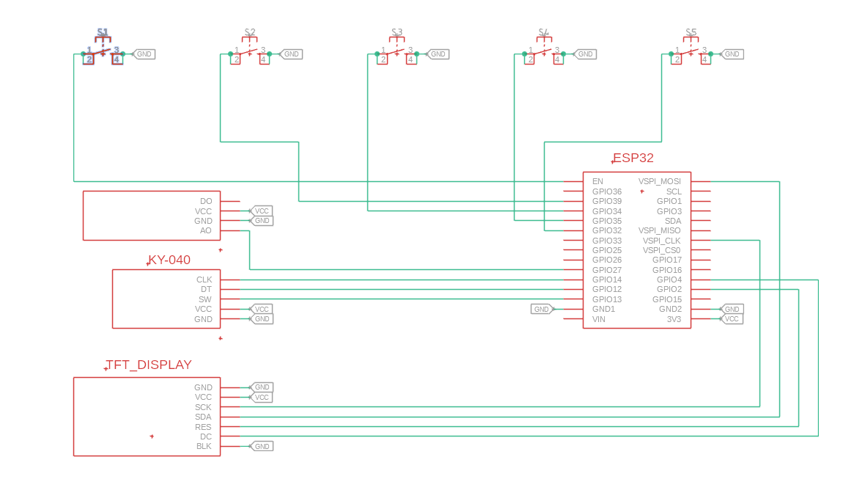
Task: Click the VSPI_MISO pin label
Action: click(x=660, y=230)
